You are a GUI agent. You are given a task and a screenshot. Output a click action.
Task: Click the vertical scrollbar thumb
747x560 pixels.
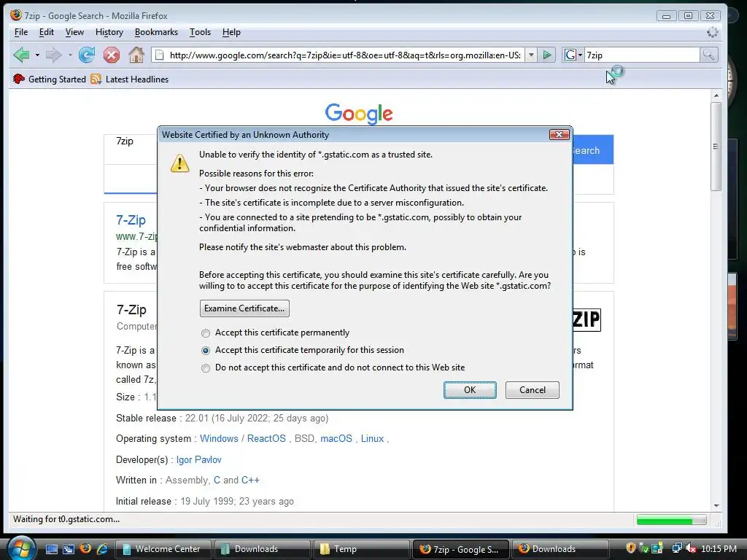tap(716, 147)
